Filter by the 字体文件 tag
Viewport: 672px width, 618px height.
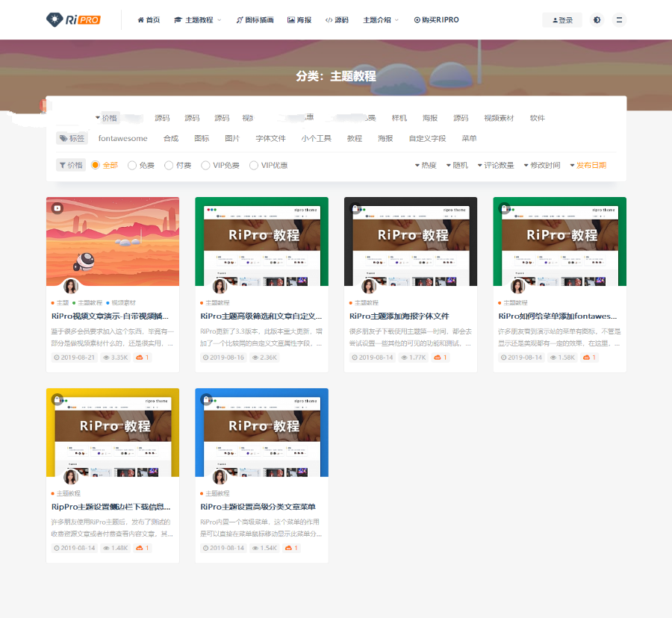pos(271,138)
